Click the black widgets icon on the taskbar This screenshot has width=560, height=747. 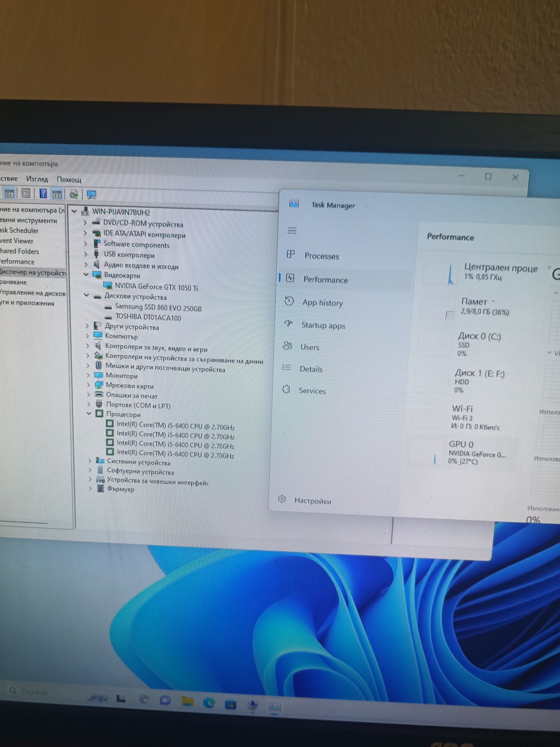pos(121,698)
